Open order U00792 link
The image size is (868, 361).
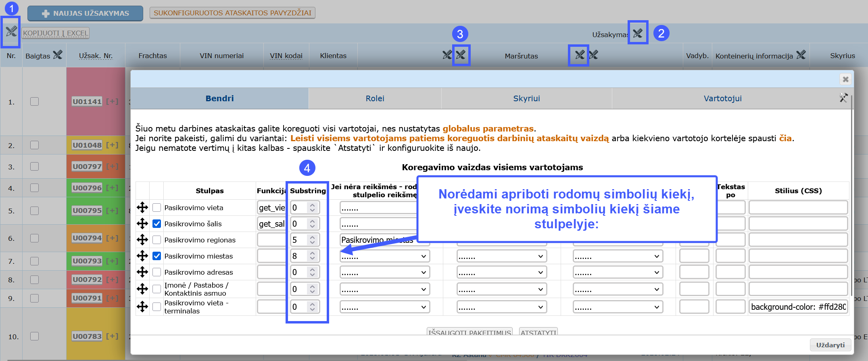click(x=87, y=280)
